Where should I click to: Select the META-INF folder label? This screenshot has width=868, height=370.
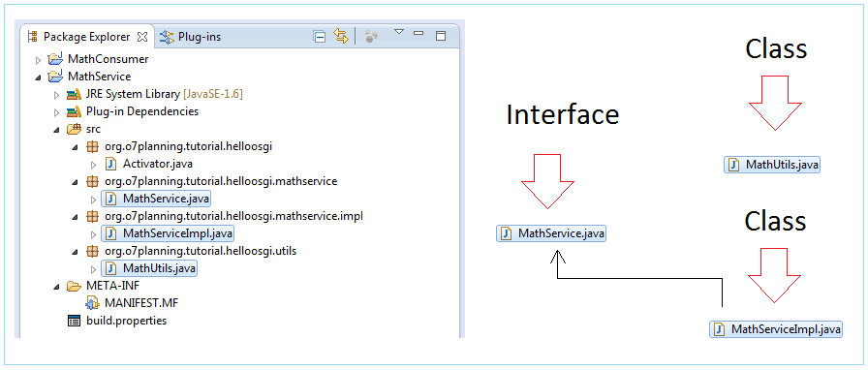pyautogui.click(x=113, y=287)
